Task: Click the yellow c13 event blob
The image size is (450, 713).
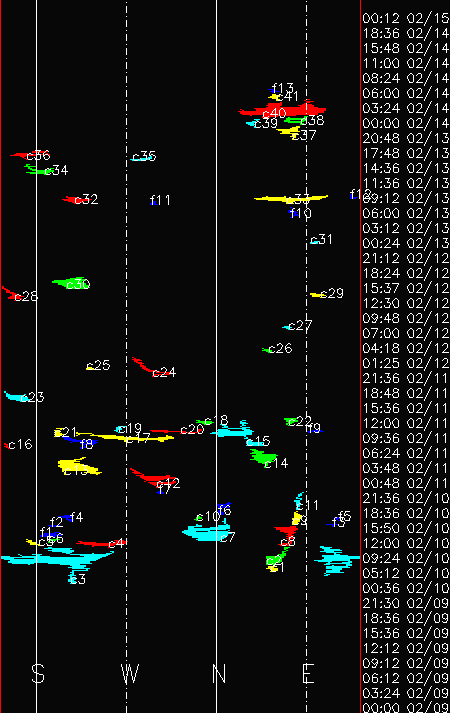Action: tap(78, 467)
